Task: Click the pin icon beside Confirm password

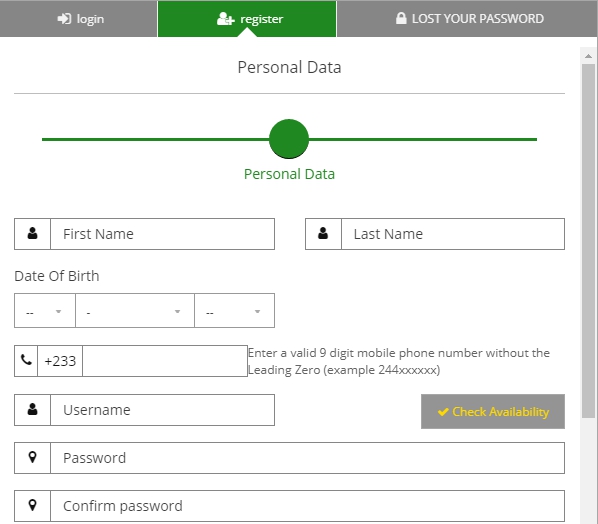Action: tap(32, 505)
